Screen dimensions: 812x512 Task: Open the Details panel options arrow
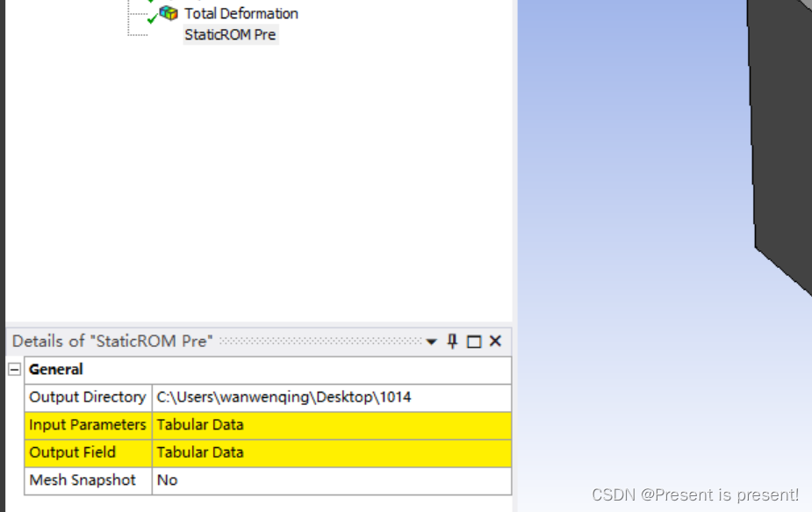431,342
